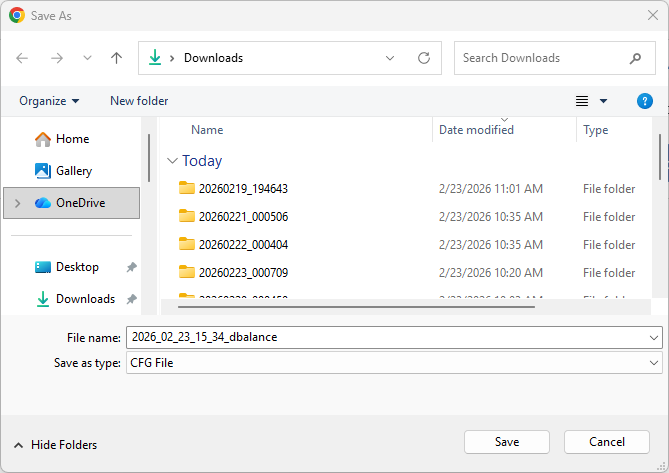Viewport: 669px width, 473px height.
Task: Click the search magnifier icon
Action: [x=636, y=58]
